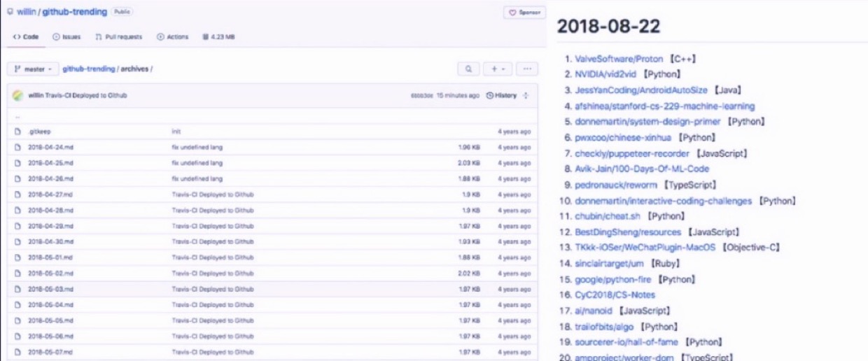Open donnemartin/interactive-coding-challenges link
This screenshot has height=361, width=868.
[664, 201]
